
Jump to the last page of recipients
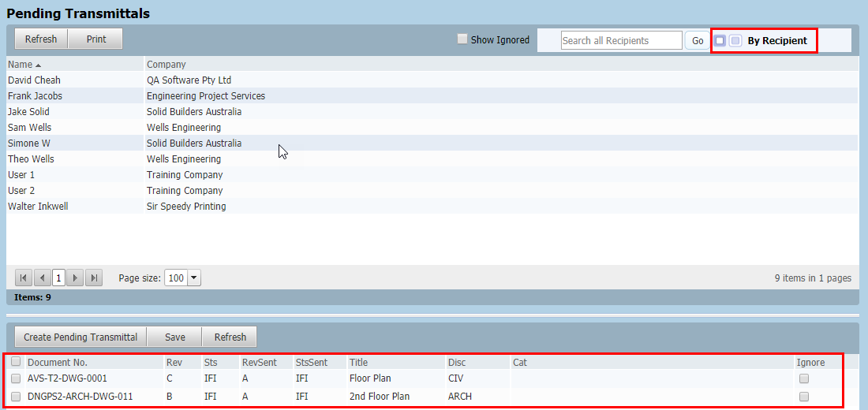pos(94,278)
